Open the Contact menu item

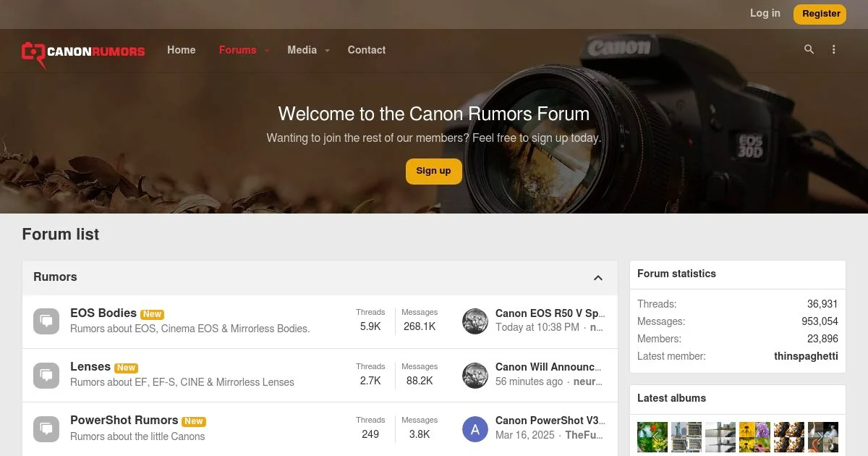(x=367, y=50)
